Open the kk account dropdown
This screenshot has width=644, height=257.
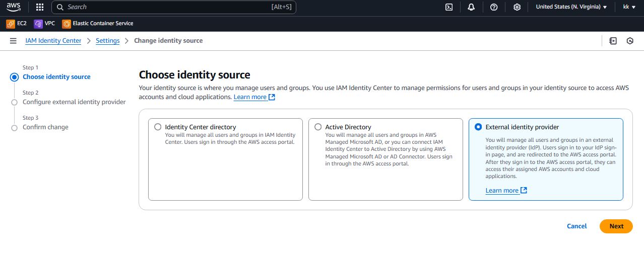[x=628, y=7]
